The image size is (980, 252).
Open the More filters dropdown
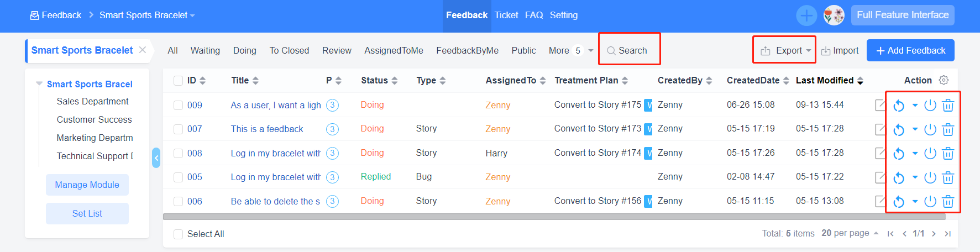pos(570,50)
